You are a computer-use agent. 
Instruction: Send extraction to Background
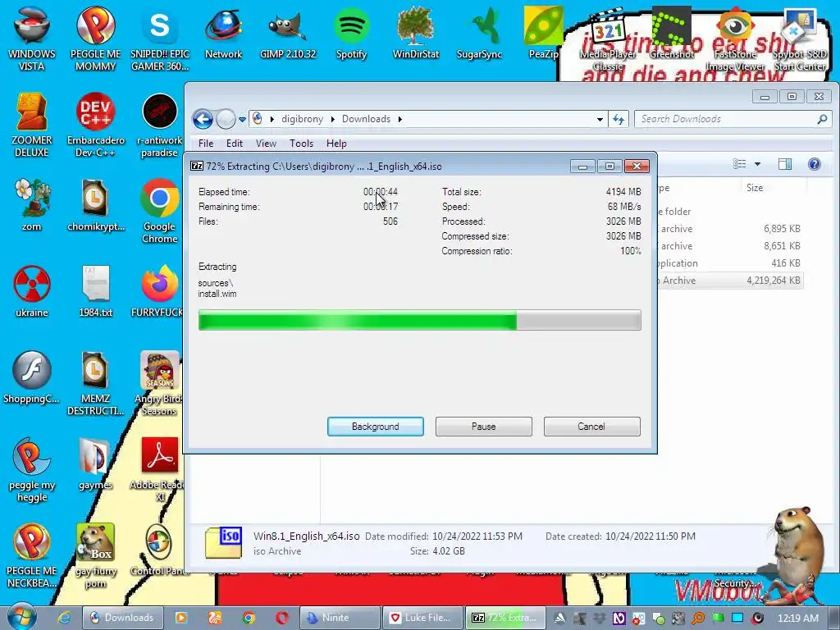coord(376,427)
